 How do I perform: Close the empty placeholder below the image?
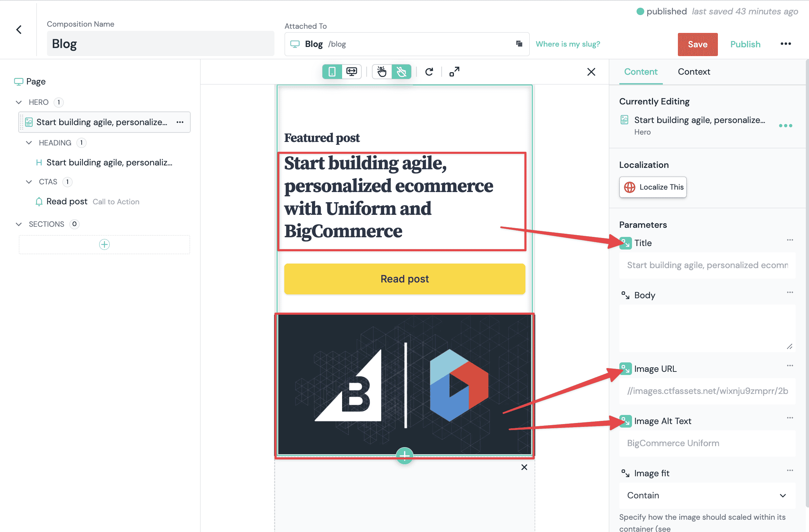524,467
